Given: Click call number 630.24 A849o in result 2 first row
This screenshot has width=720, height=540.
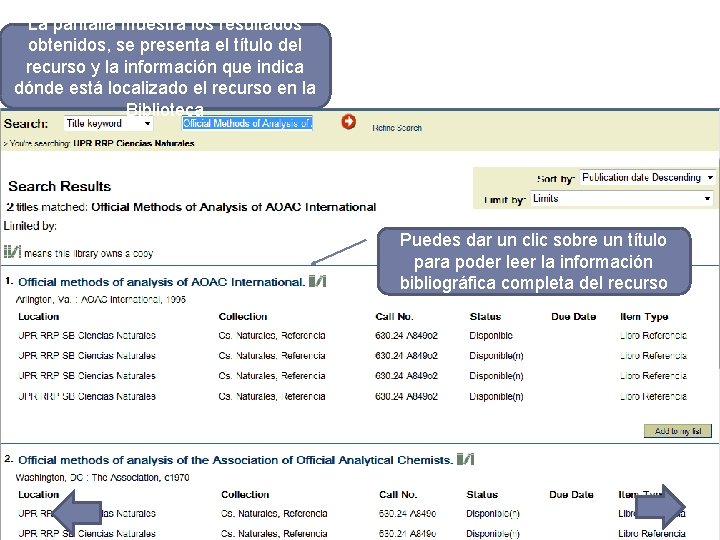Looking at the screenshot, I should (407, 513).
